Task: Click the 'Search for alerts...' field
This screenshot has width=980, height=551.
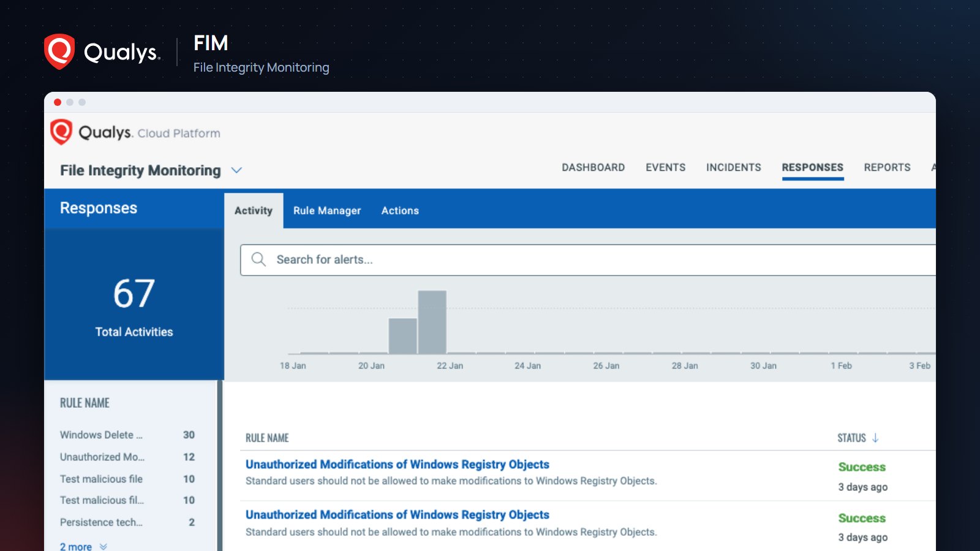Action: [588, 260]
